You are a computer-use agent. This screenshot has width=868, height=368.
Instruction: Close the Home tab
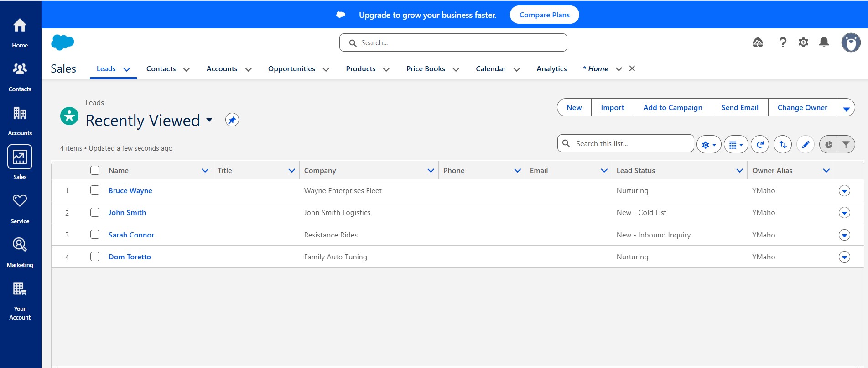pyautogui.click(x=632, y=68)
